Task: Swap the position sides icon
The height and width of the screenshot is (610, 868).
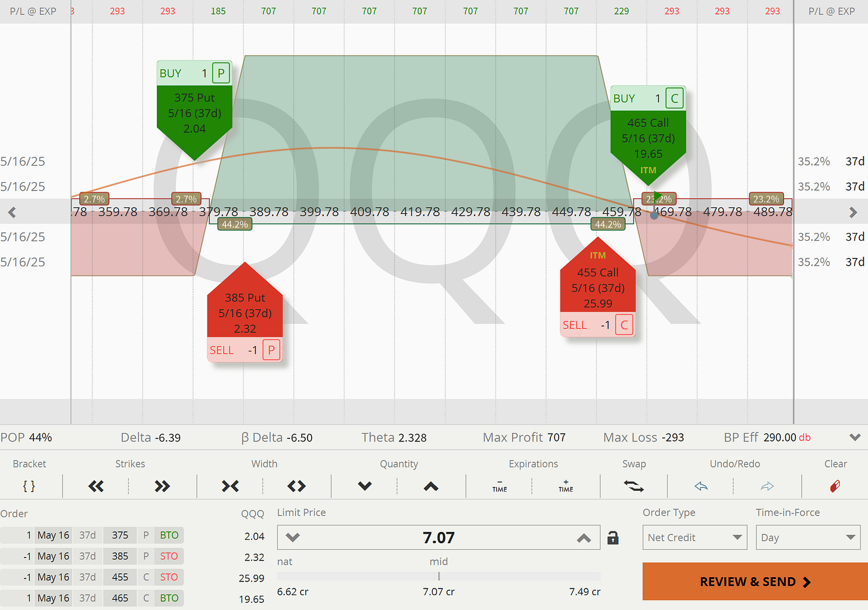Action: pyautogui.click(x=634, y=486)
